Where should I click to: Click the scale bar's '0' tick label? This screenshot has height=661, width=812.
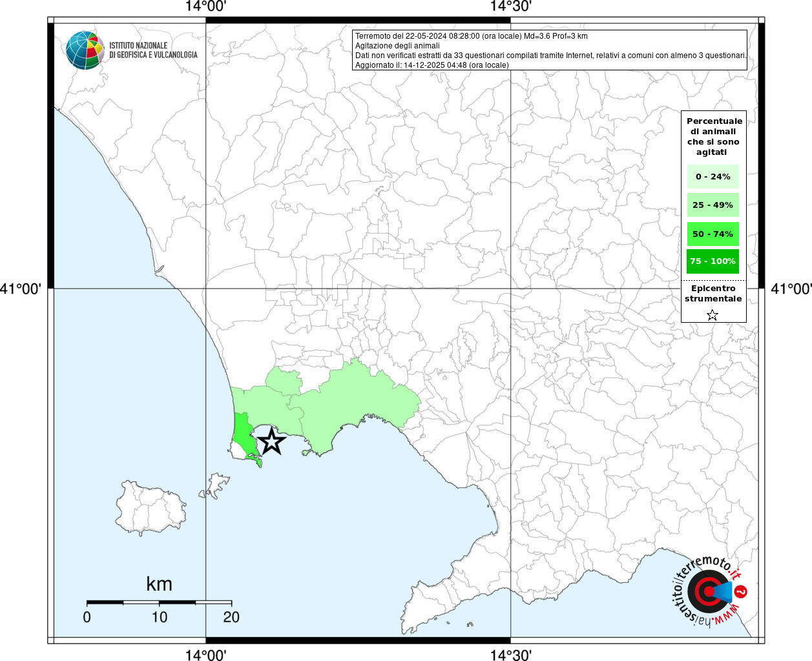click(x=87, y=617)
